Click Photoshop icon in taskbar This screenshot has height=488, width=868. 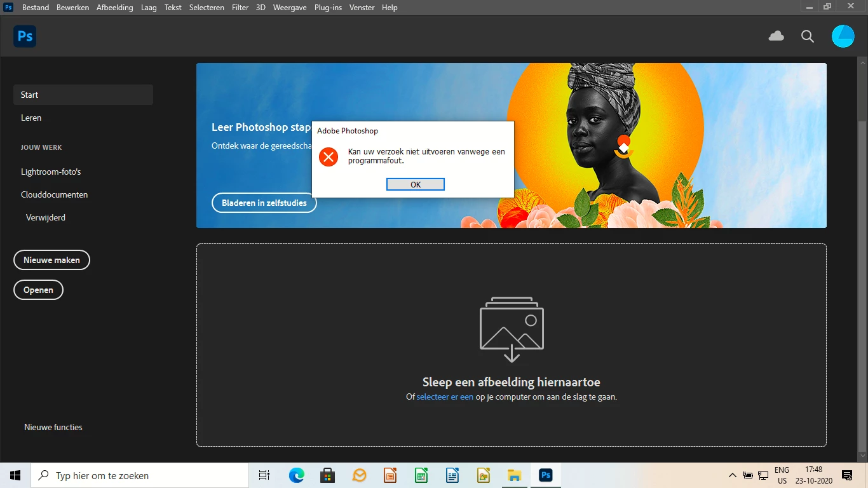[545, 475]
